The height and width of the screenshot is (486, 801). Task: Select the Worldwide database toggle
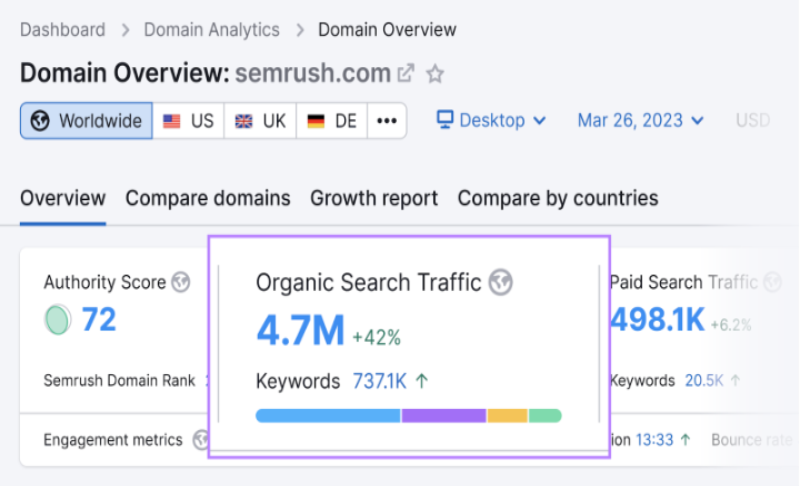click(x=86, y=121)
